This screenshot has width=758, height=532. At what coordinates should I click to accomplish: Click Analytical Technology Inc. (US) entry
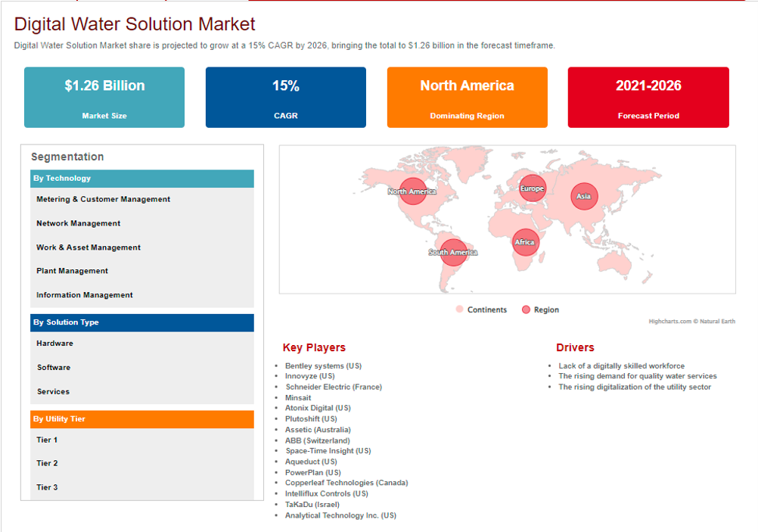click(x=340, y=515)
